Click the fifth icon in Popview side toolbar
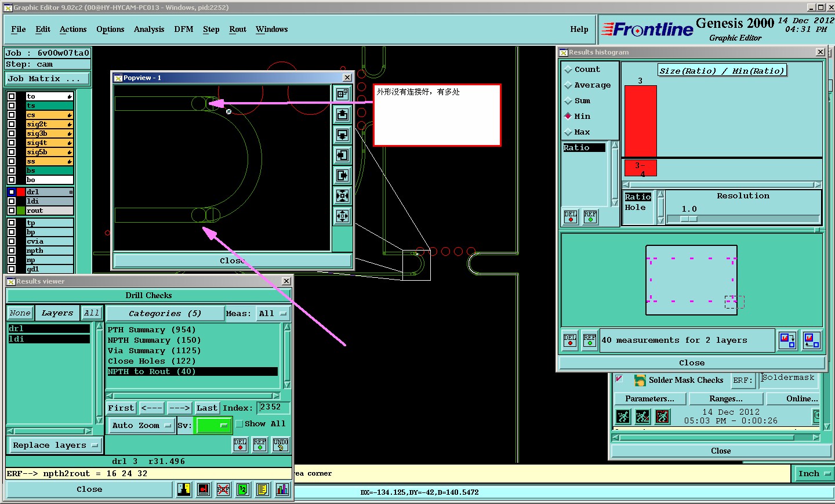The width and height of the screenshot is (835, 504). point(343,175)
